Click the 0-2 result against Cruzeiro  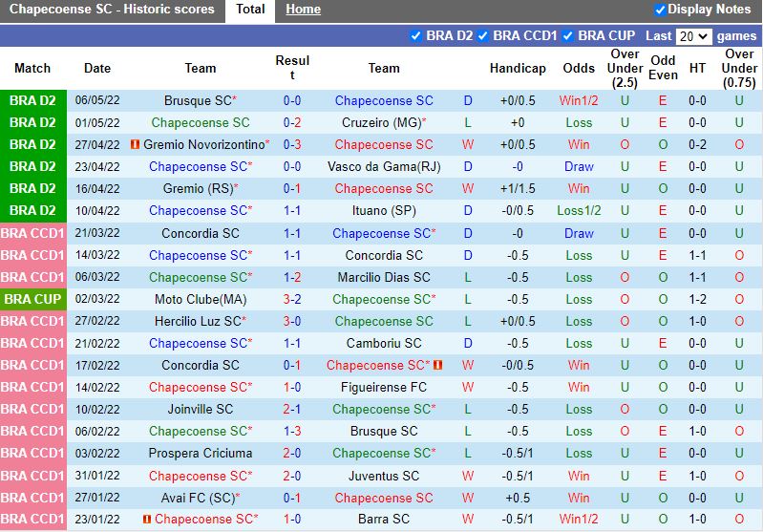pos(292,122)
